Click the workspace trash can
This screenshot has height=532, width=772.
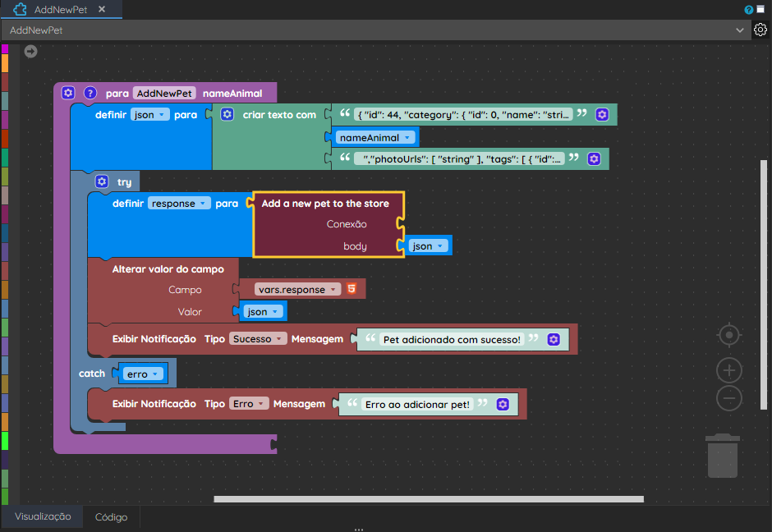[722, 456]
